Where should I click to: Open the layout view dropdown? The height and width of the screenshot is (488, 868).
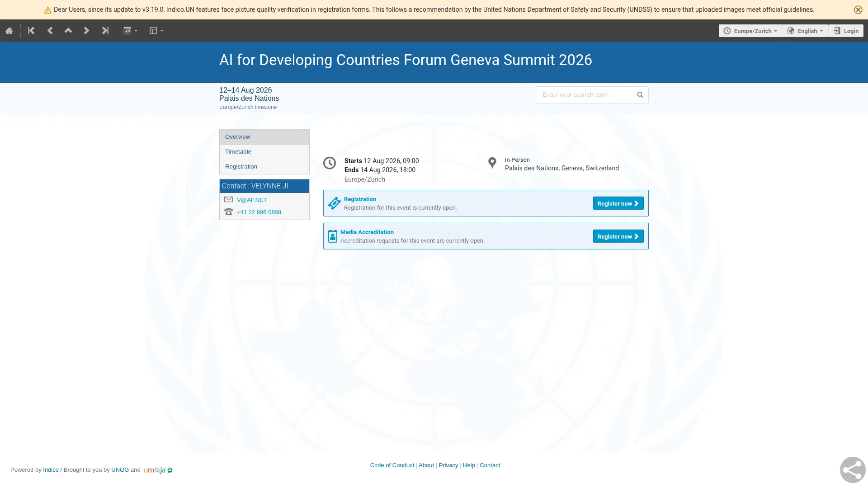point(156,31)
